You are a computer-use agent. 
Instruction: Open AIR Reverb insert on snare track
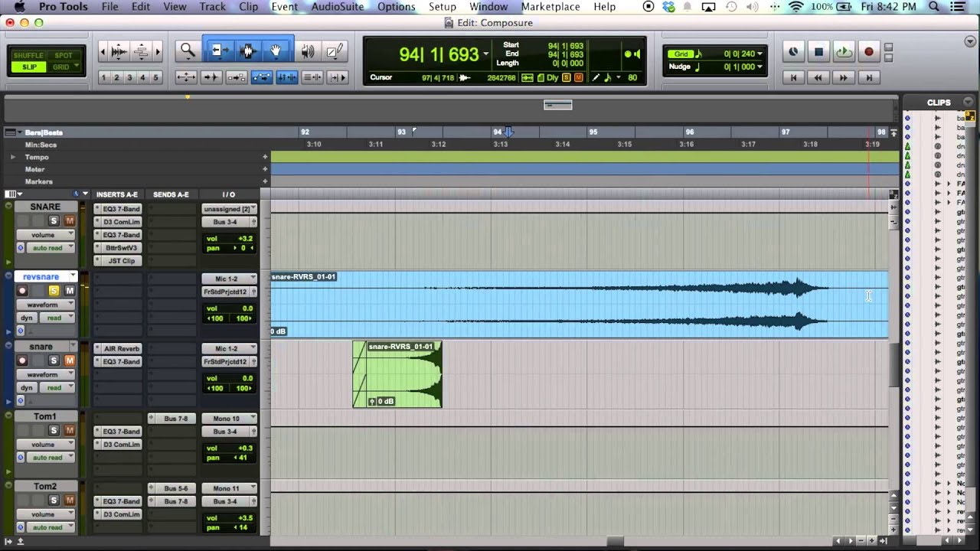[119, 348]
